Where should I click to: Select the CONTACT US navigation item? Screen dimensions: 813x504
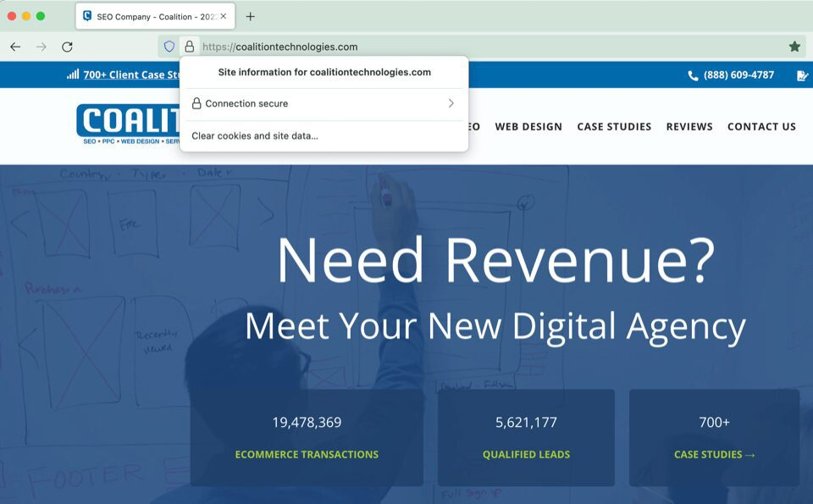[x=760, y=126]
